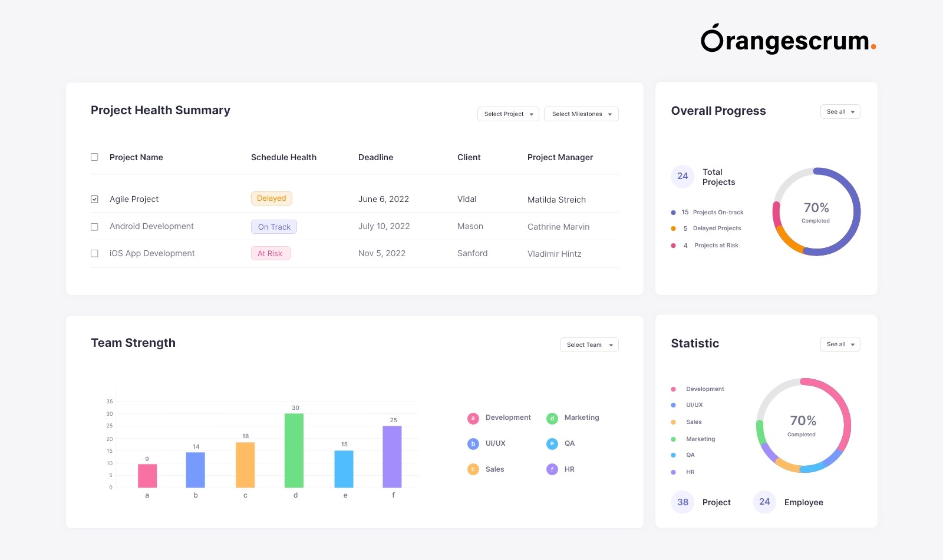Click the green bar for Marketing
943x560 pixels.
[294, 450]
